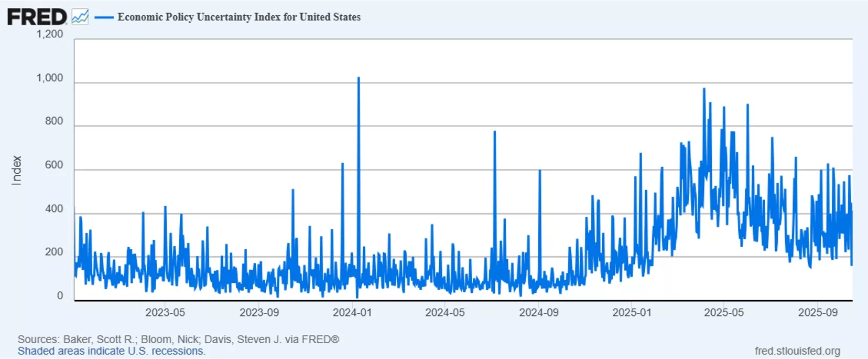
Task: Click the FRED logo
Action: click(x=37, y=17)
